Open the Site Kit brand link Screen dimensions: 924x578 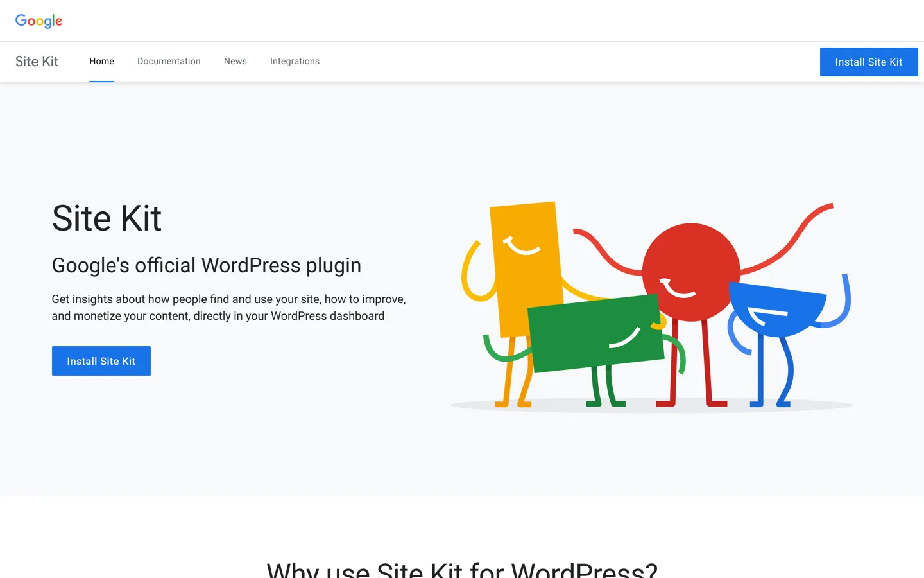(37, 62)
